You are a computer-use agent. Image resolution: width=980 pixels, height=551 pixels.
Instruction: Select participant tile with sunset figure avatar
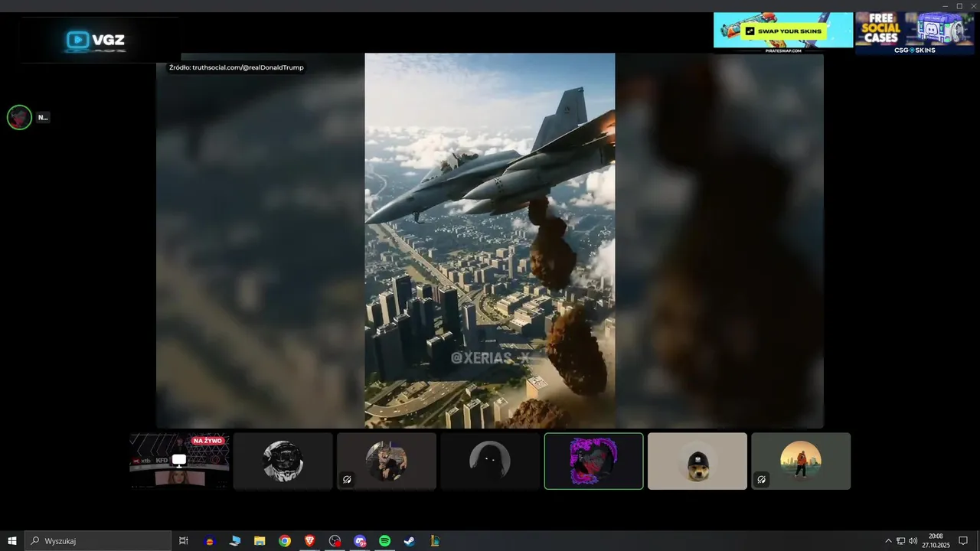(801, 461)
